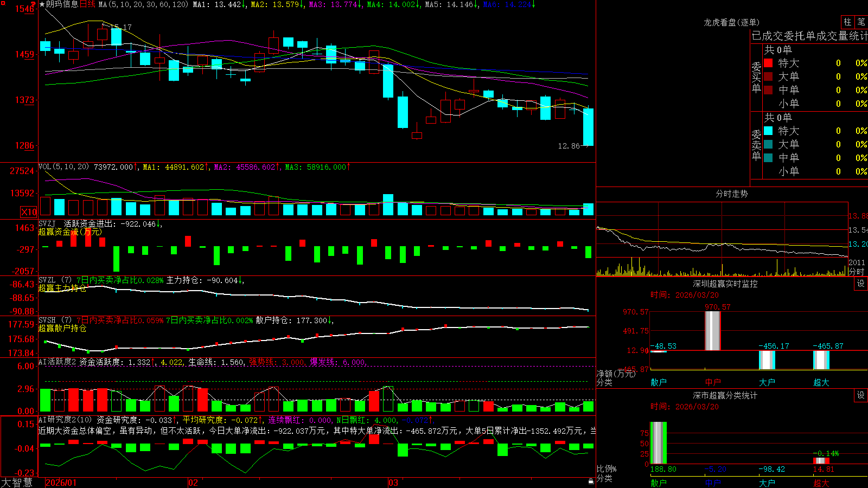Click 中户 label under the 实时监控 chart
This screenshot has height=488, width=868.
(x=713, y=382)
